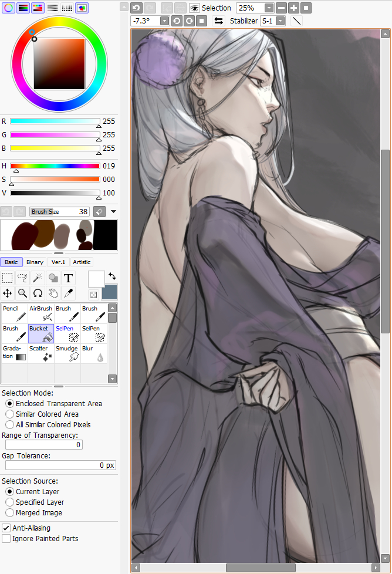Select the AirBrush tool
Screen dimensions: 392x574
click(41, 313)
